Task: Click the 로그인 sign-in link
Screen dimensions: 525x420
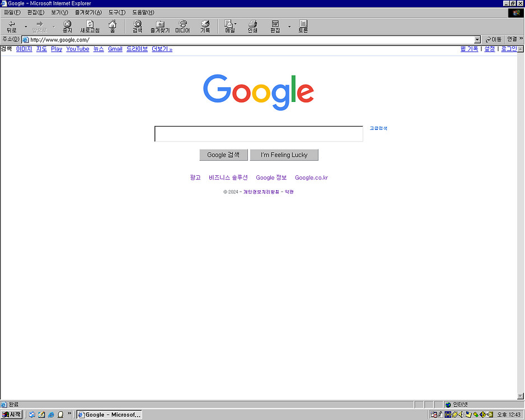Action: tap(509, 49)
